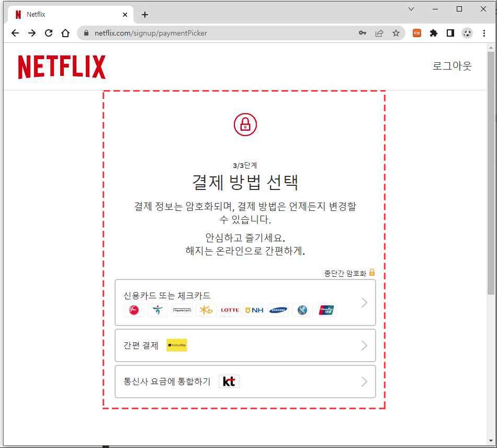Maximize the browser window
This screenshot has width=497, height=448.
[459, 9]
